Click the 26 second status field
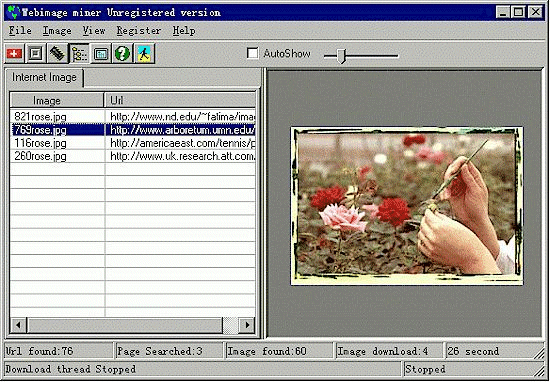This screenshot has width=550, height=382. (x=494, y=351)
